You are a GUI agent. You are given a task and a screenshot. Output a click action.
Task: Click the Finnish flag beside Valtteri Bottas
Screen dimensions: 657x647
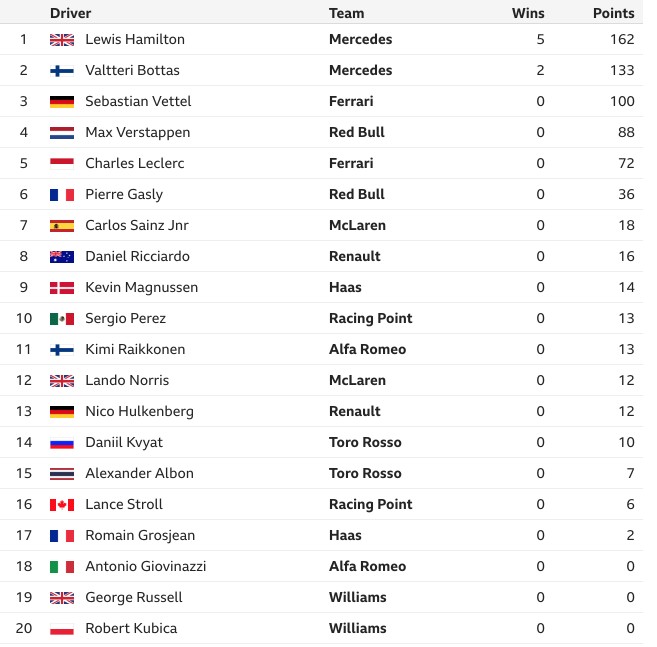coord(62,71)
